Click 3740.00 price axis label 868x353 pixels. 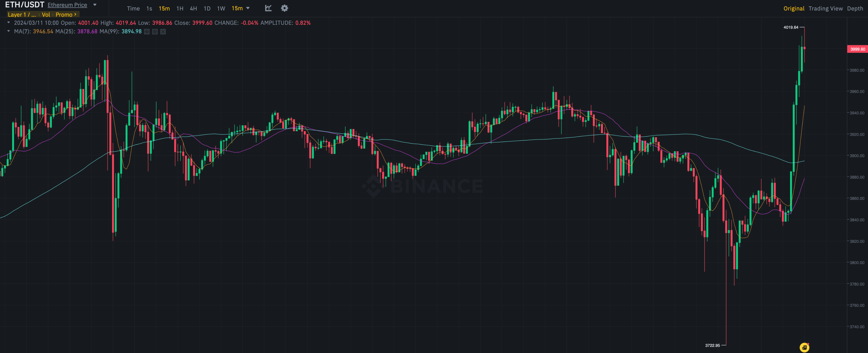coord(857,327)
